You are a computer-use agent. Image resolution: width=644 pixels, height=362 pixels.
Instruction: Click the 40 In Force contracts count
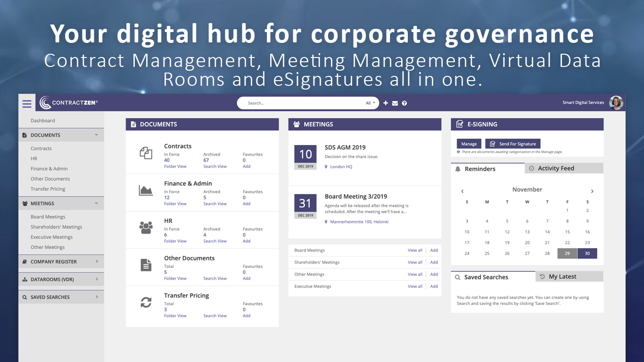pyautogui.click(x=167, y=160)
